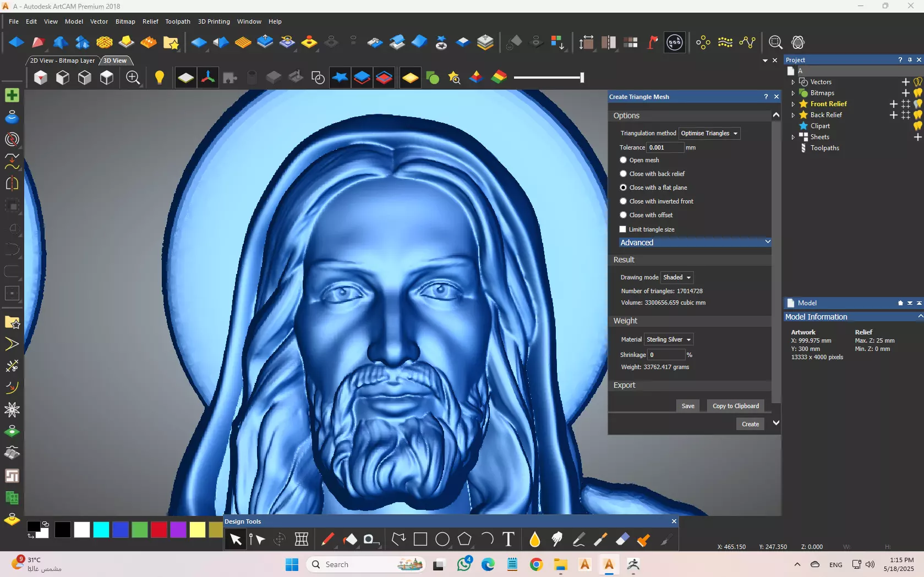The height and width of the screenshot is (577, 924).
Task: Click the orange weave texture relief icon
Action: click(105, 42)
